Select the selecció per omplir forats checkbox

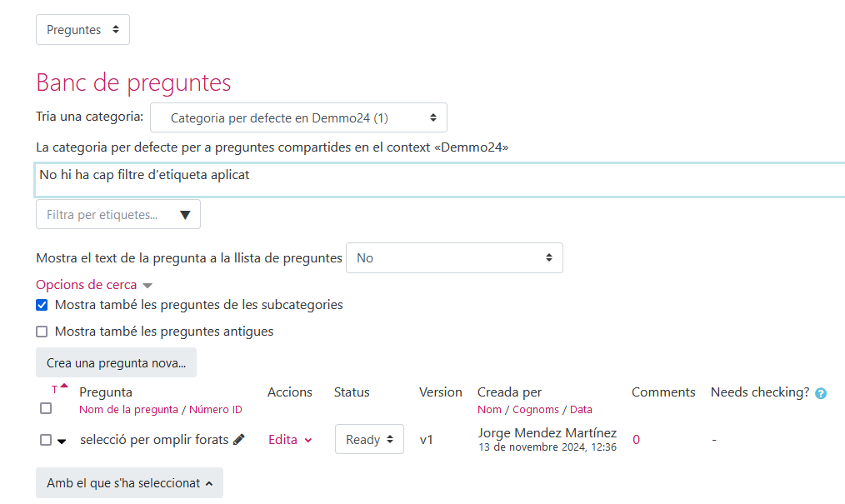tap(46, 440)
